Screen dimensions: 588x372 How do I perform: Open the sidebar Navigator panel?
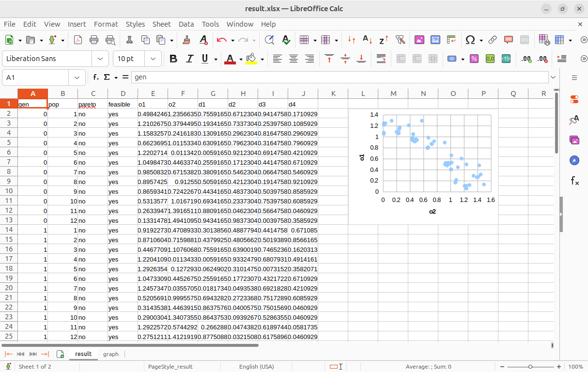[x=574, y=160]
